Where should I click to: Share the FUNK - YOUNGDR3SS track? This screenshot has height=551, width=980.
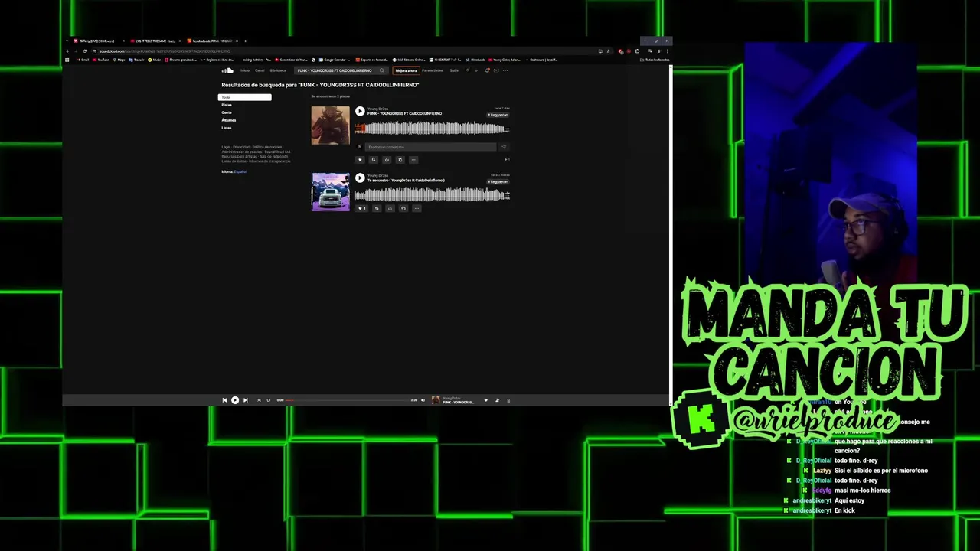387,160
